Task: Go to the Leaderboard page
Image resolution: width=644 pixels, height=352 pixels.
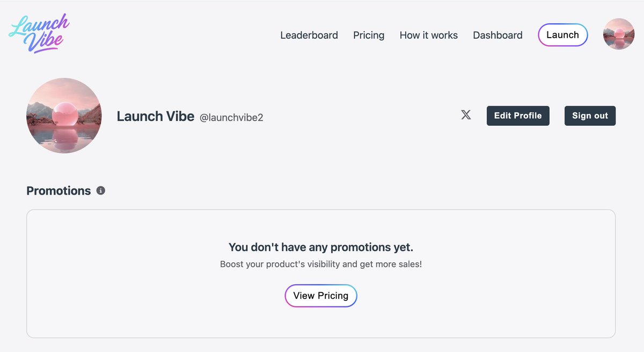Action: [x=309, y=35]
